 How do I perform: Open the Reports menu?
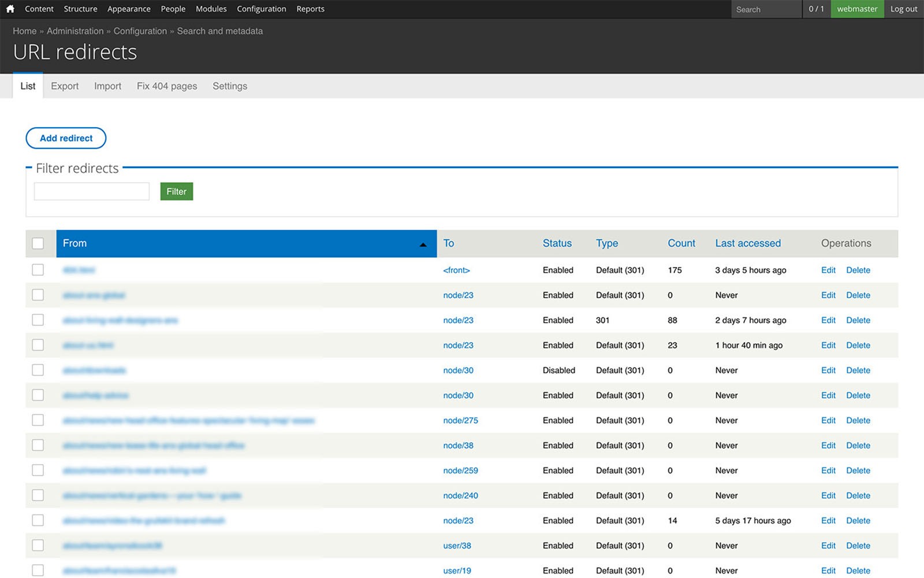click(310, 9)
